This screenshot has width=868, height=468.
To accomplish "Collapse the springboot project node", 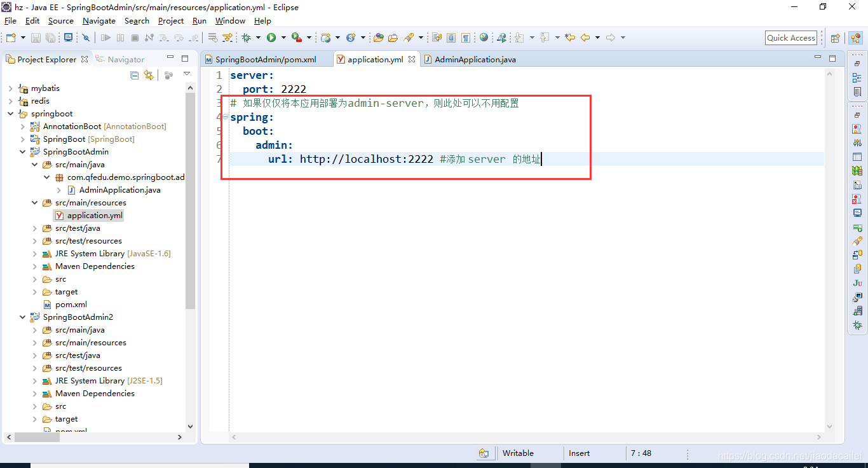I will coord(10,114).
